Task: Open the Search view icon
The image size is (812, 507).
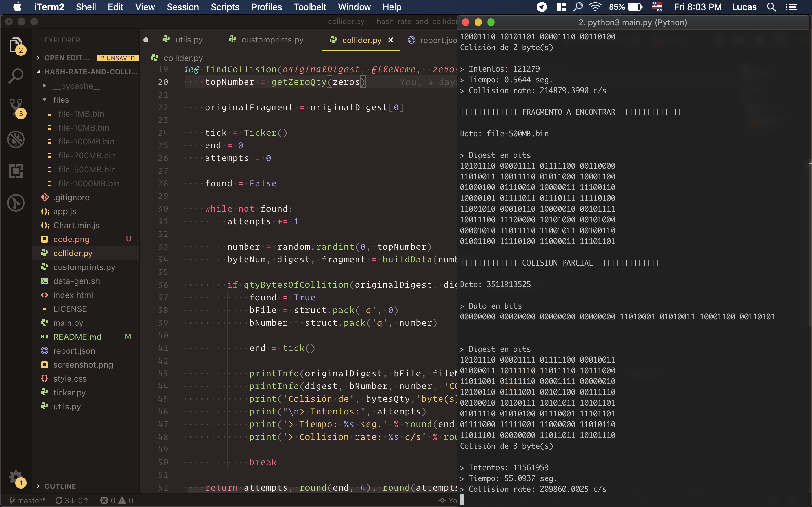Action: coord(16,76)
